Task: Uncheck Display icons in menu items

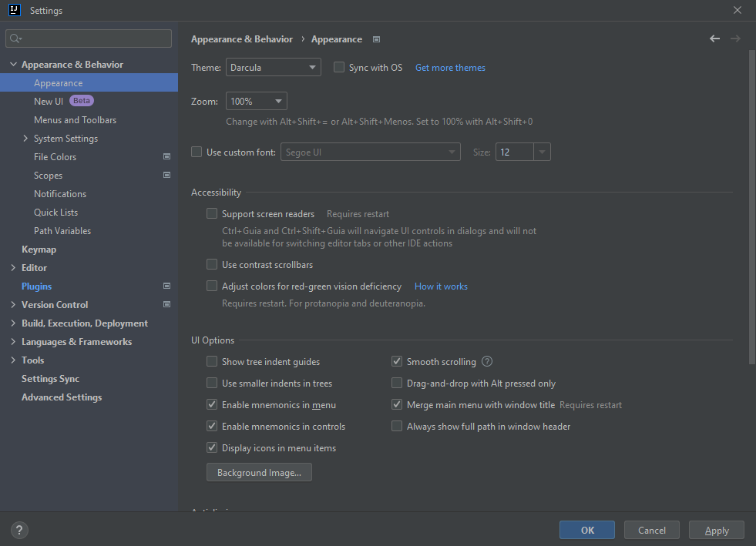Action: coord(212,447)
